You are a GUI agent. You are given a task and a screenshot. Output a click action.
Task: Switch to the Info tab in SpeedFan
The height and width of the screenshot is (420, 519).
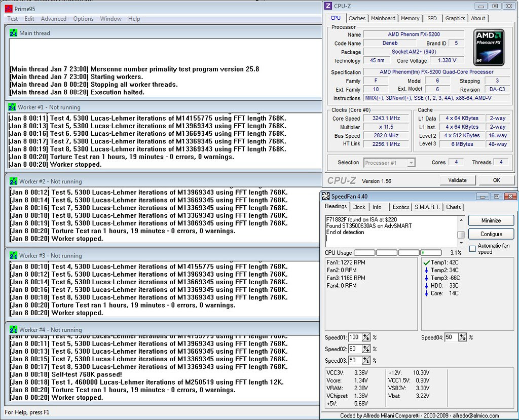[377, 207]
